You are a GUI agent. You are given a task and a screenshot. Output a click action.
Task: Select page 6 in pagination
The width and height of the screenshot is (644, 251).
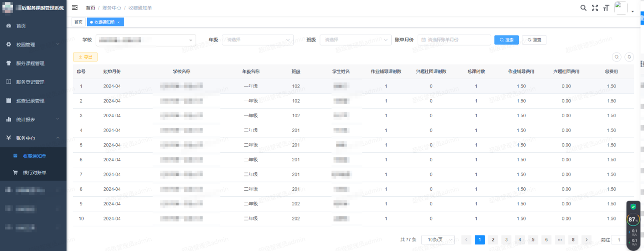[x=546, y=239]
